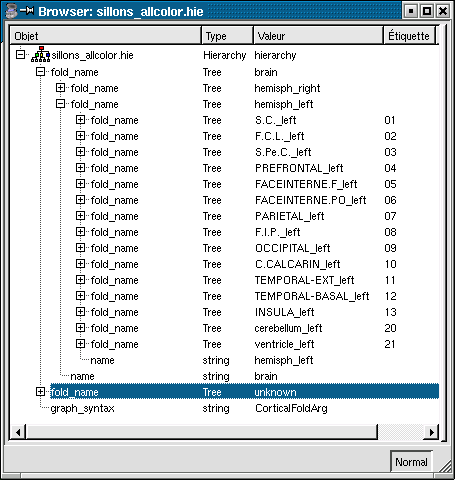Click the horizontal scrollbar thumb
455x480 pixels.
(202, 432)
